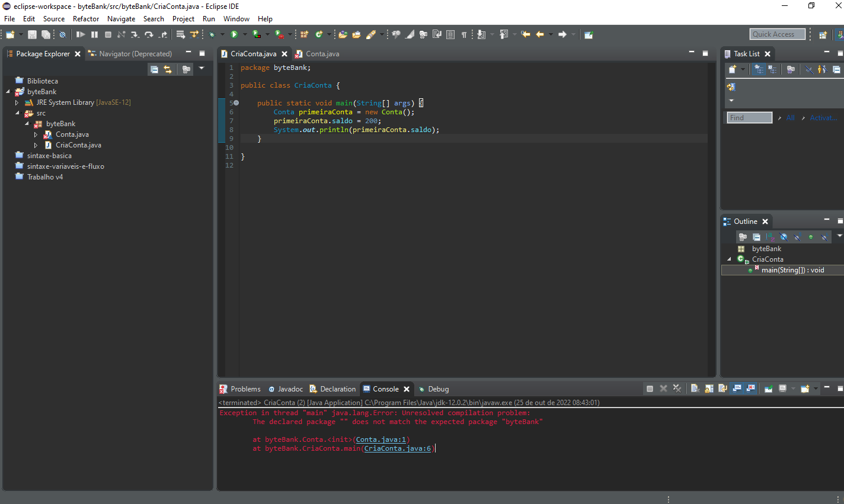Expand Conta.java in Package Explorer

tap(36, 134)
